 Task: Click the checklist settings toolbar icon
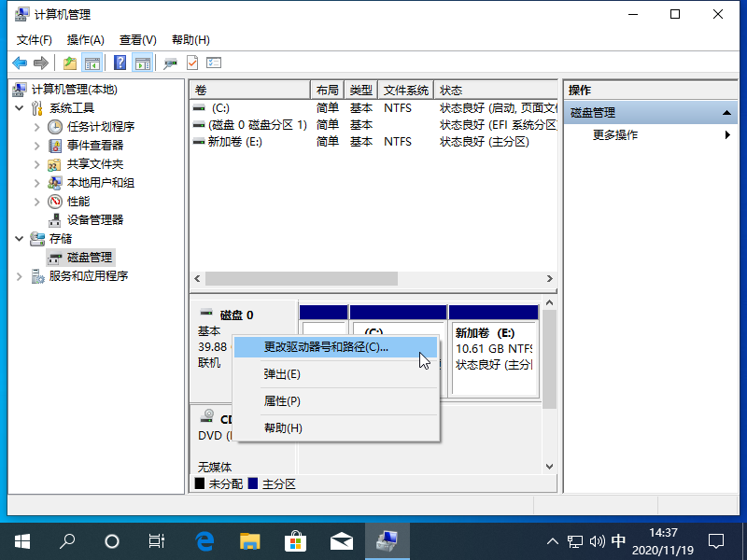(214, 63)
